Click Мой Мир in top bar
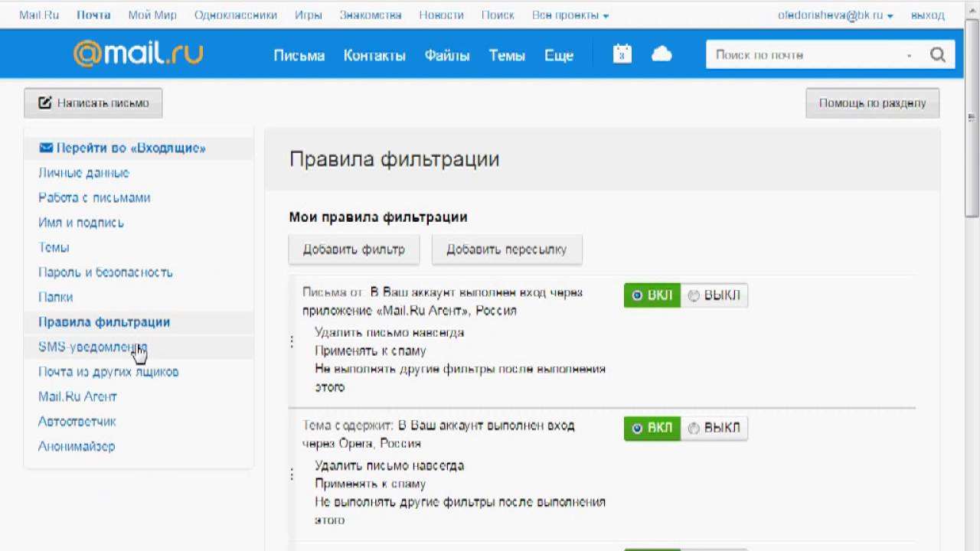This screenshot has width=980, height=551. tap(152, 15)
